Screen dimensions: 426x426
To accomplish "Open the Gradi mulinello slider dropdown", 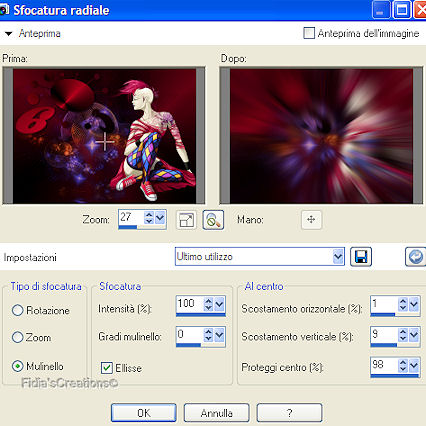I will click(x=219, y=335).
